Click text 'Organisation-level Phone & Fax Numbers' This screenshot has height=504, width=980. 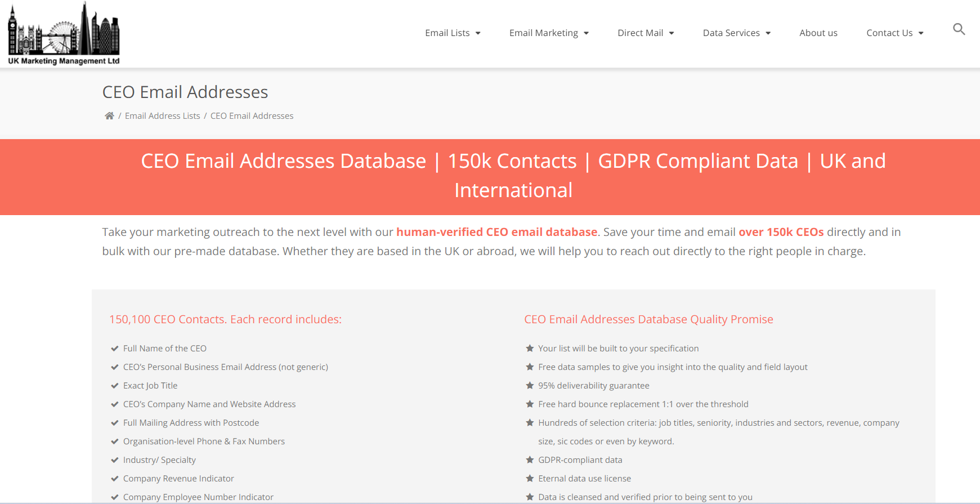coord(204,441)
